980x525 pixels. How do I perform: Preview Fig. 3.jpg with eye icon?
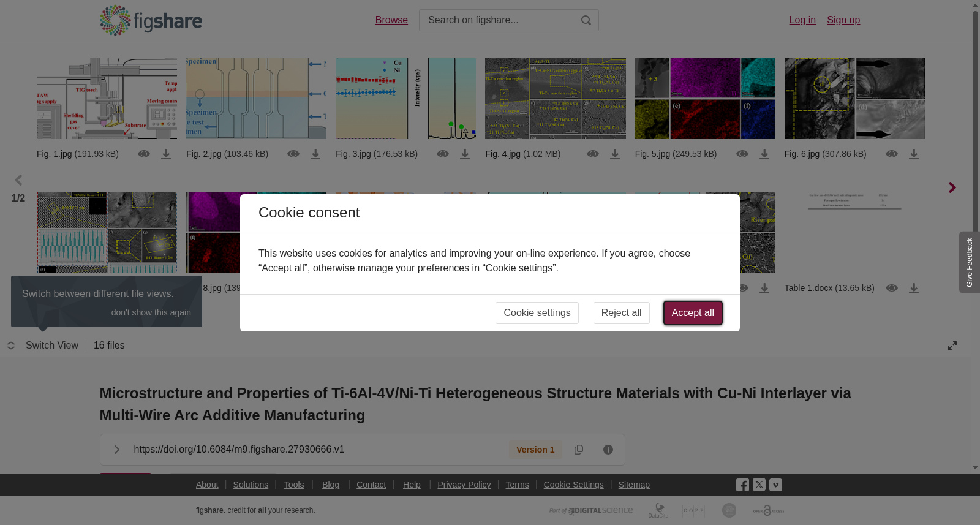[443, 154]
